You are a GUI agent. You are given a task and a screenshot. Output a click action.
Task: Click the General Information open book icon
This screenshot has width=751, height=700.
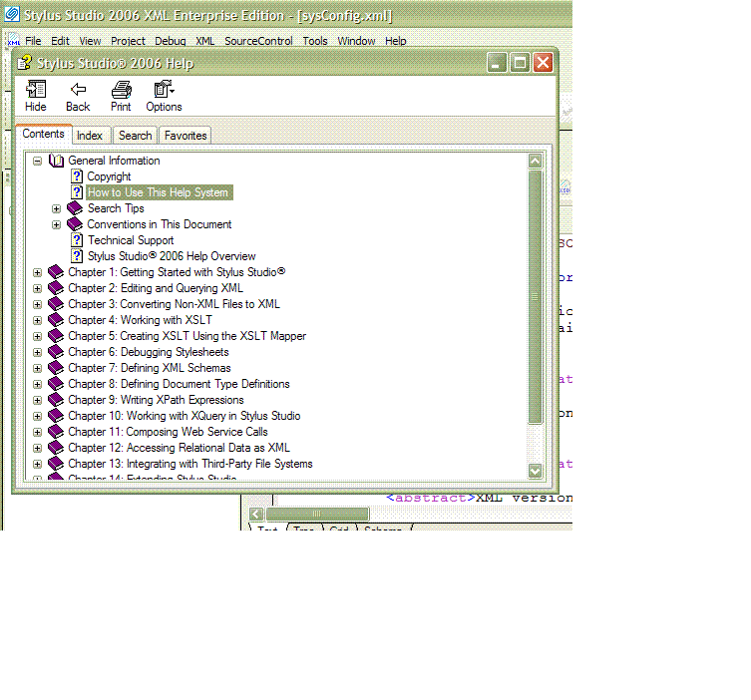point(56,161)
